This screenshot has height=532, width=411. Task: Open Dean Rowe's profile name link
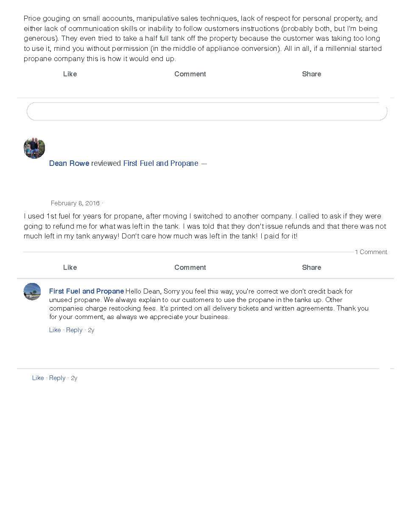pyautogui.click(x=69, y=163)
